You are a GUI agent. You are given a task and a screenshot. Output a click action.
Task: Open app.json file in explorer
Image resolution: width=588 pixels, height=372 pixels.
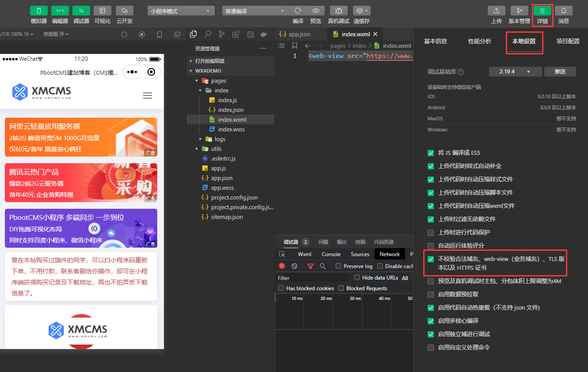click(x=222, y=178)
